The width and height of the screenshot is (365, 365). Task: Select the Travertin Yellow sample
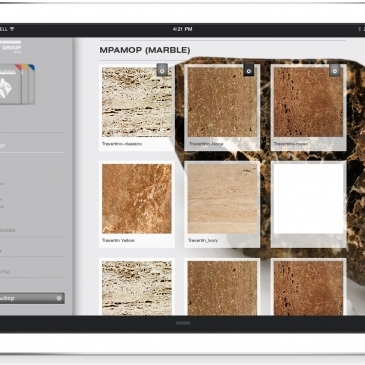(137, 204)
